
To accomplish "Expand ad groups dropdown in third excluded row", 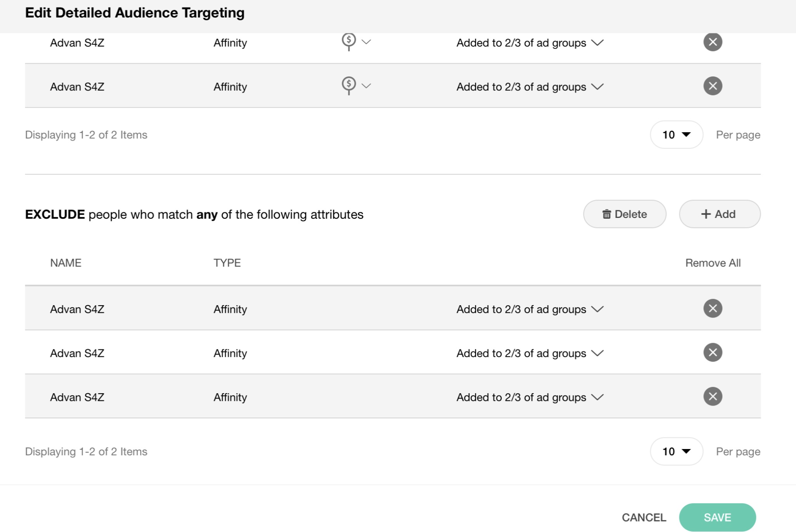I will click(597, 397).
